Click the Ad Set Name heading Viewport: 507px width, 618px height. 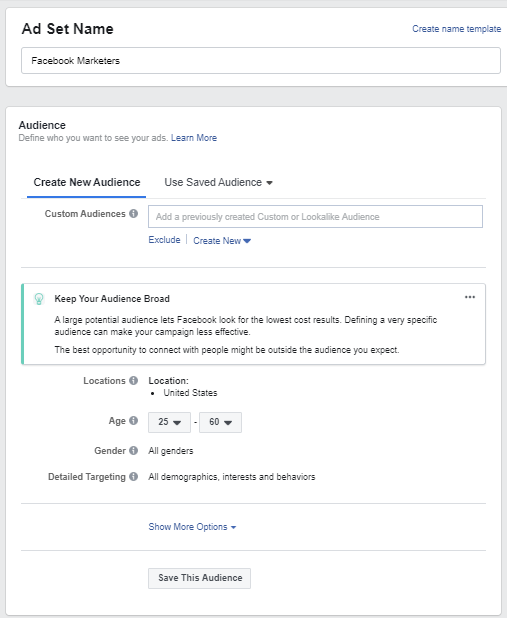click(x=67, y=29)
